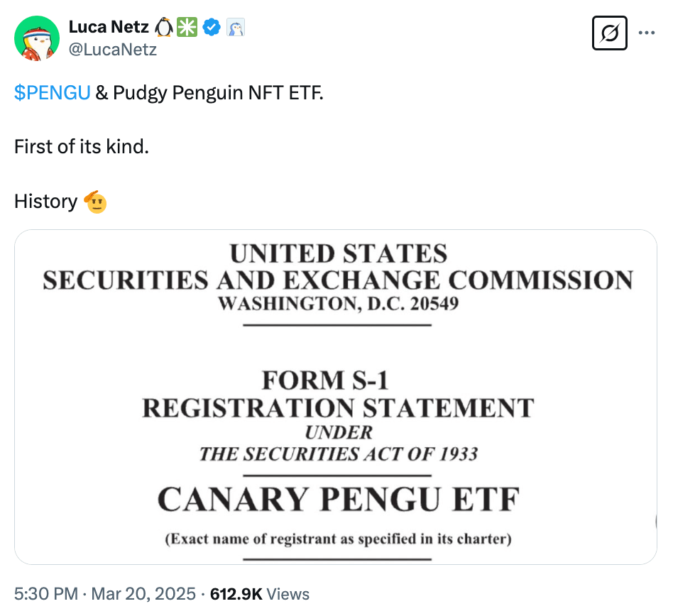Click the word History in the tweet
673x616 pixels.
(x=45, y=202)
